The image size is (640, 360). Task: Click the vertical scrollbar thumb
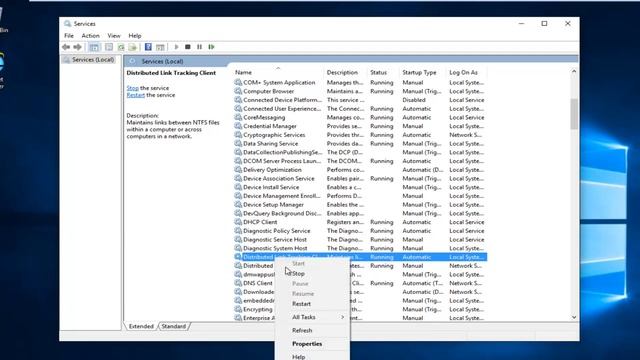(574, 114)
